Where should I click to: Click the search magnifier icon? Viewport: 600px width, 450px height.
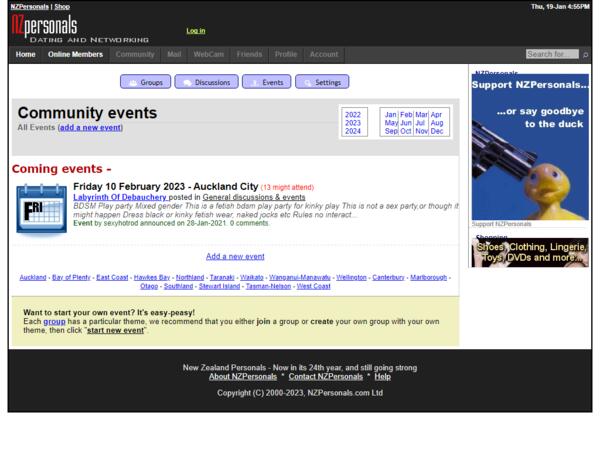(x=585, y=55)
